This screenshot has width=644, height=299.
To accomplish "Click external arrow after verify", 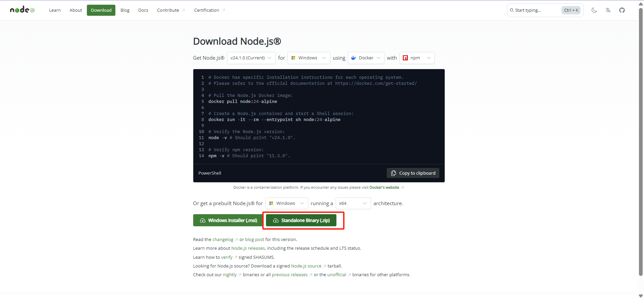I will click(235, 257).
